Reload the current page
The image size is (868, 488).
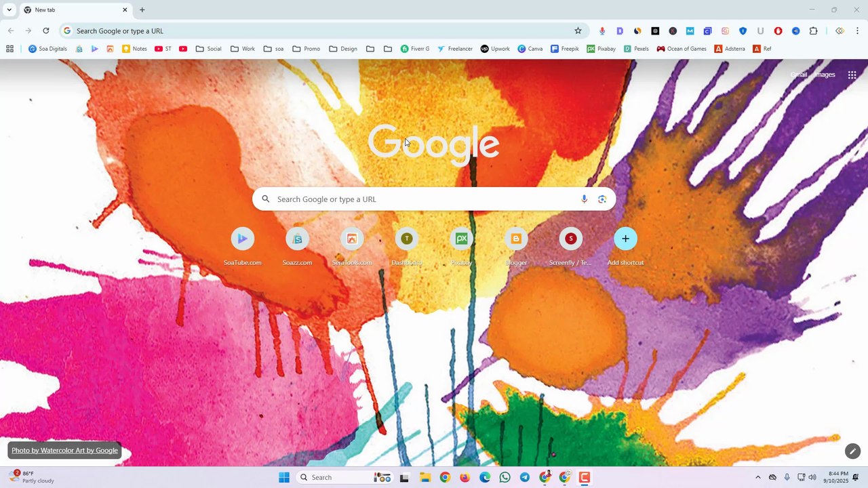46,30
